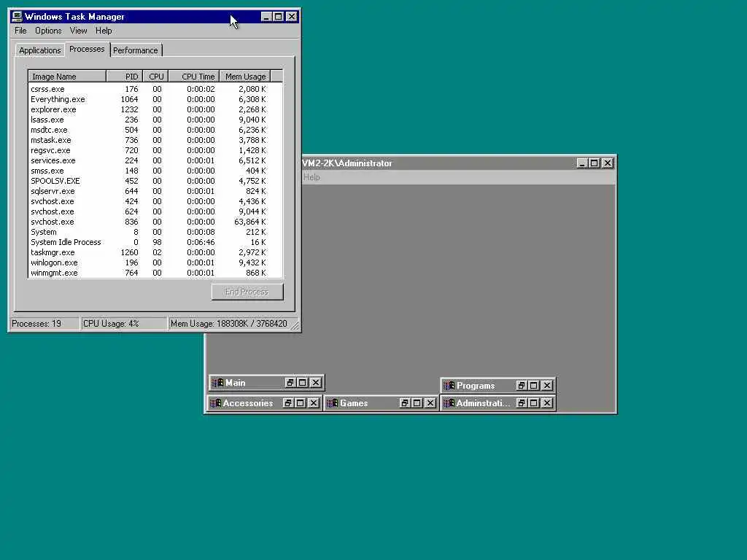Open the View menu in Task Manager

click(x=78, y=31)
